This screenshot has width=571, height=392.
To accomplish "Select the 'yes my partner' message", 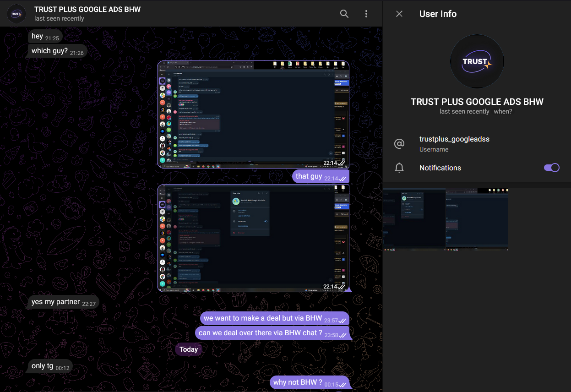I will pos(63,302).
